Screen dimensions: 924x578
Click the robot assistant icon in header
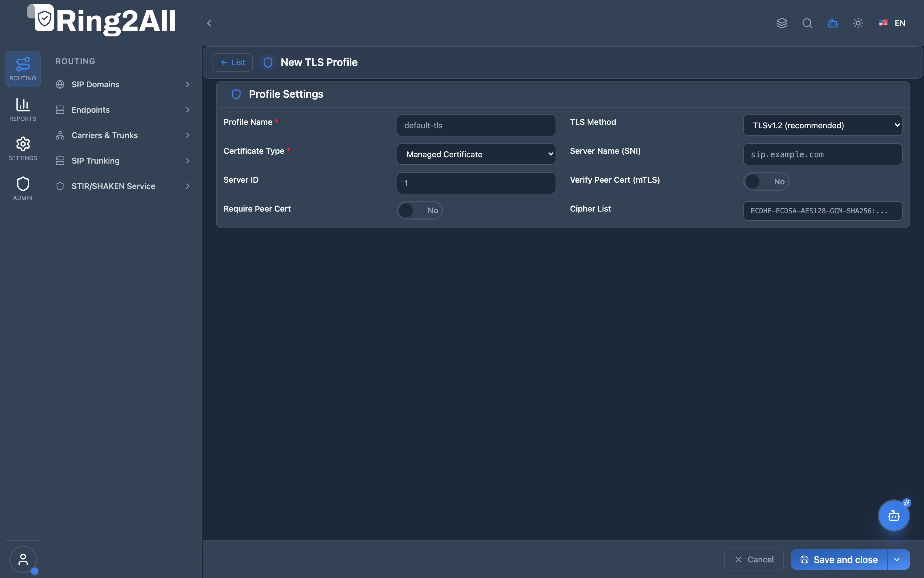pos(832,23)
